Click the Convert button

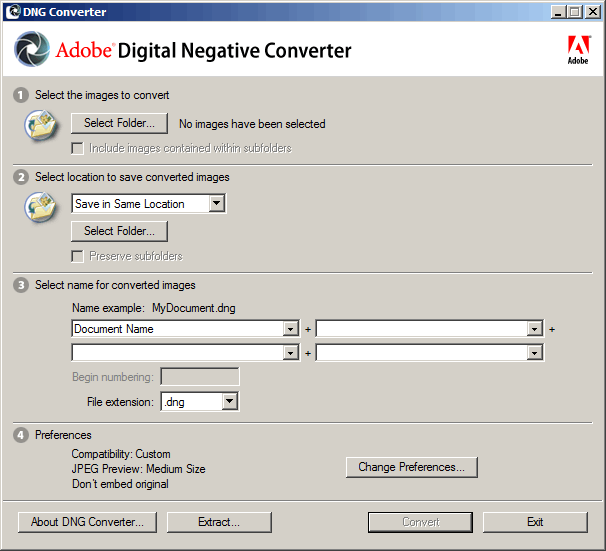tap(420, 522)
